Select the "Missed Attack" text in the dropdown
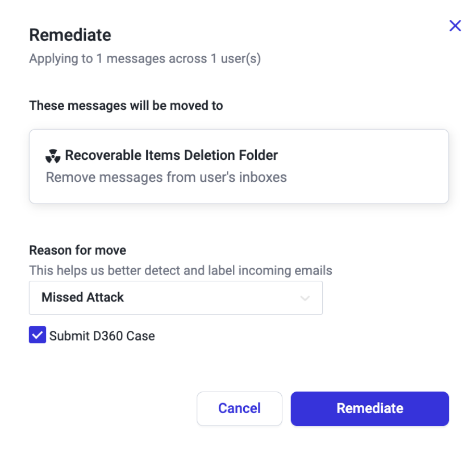The height and width of the screenshot is (450, 476). click(x=83, y=297)
